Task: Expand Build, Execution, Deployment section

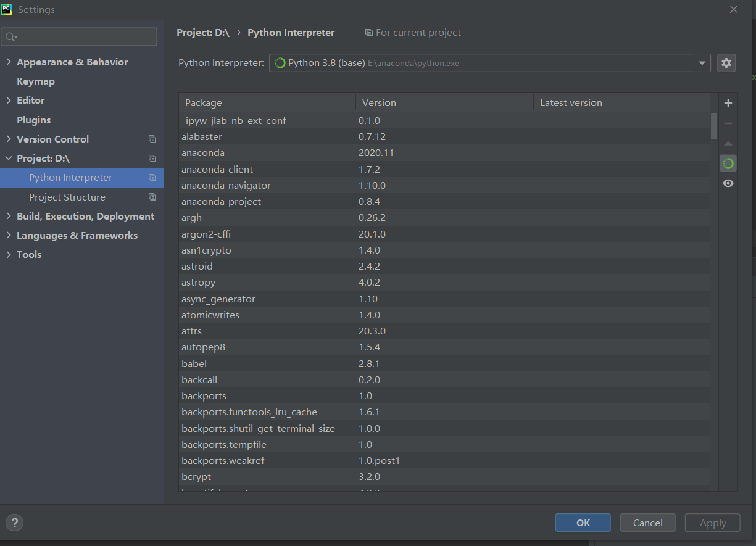Action: coord(9,216)
